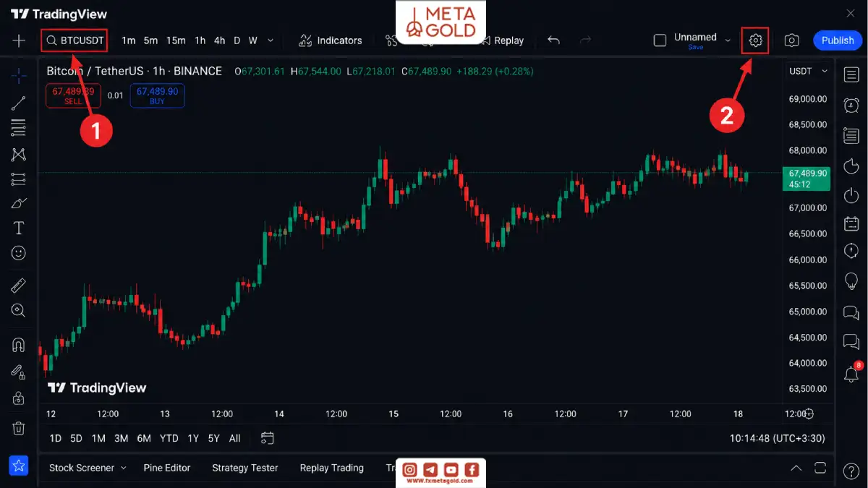Undo the last chart action
The height and width of the screenshot is (488, 868).
tap(553, 40)
